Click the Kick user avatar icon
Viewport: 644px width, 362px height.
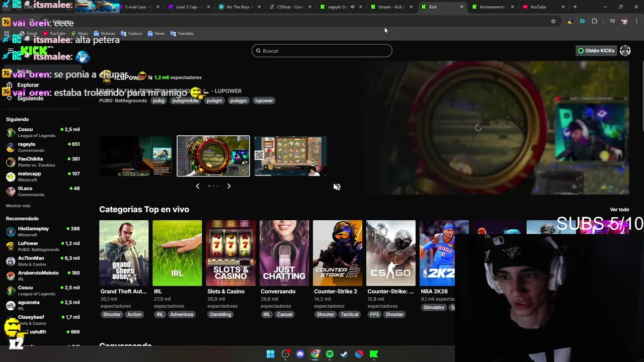tap(625, 51)
